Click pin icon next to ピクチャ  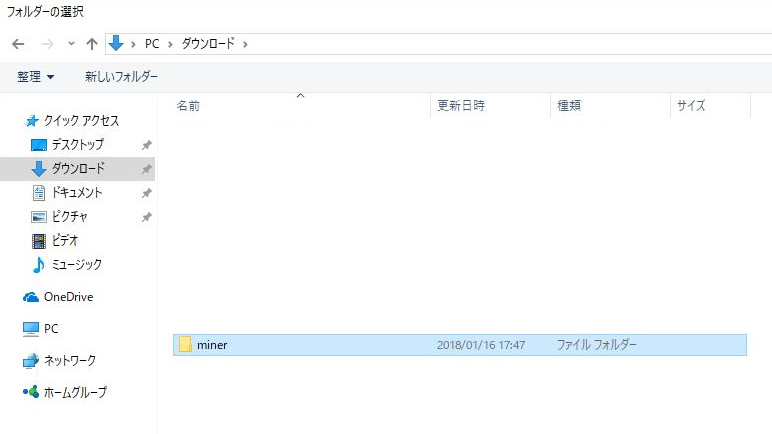[x=146, y=217]
